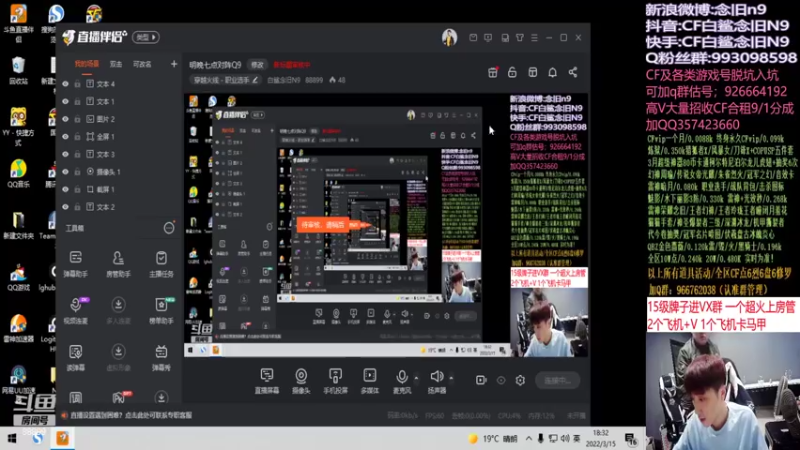
Task: Add 摄像头 camera source
Action: click(x=301, y=381)
